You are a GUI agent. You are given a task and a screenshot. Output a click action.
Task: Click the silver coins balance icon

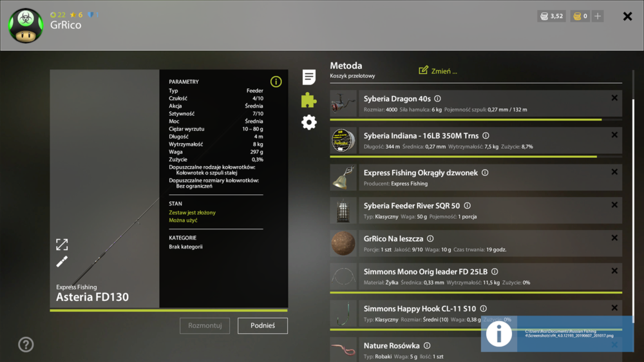544,16
